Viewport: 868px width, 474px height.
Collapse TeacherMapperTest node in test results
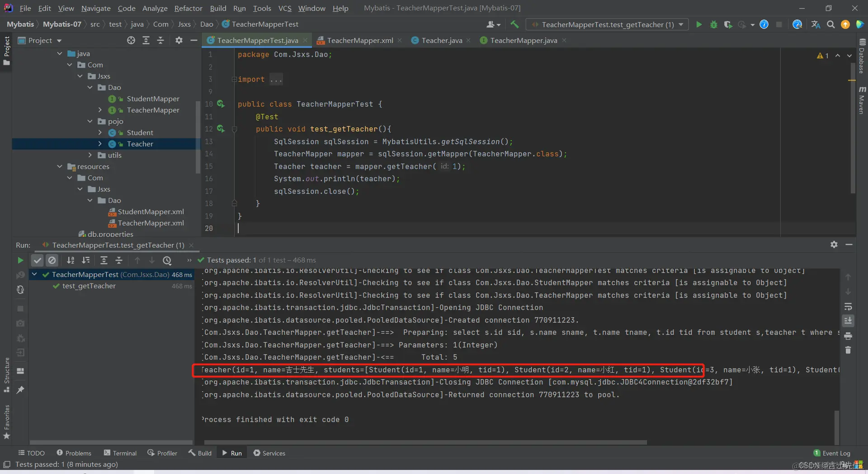pyautogui.click(x=34, y=274)
